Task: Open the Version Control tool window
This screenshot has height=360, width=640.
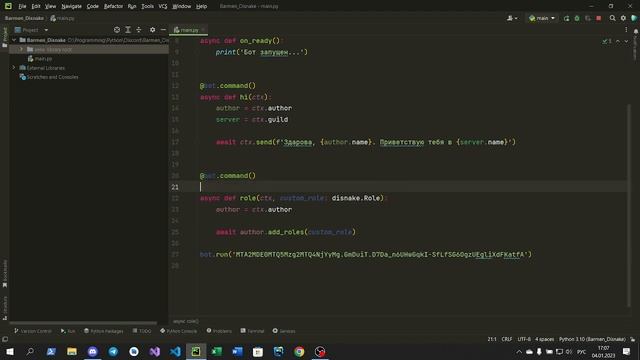Action: pyautogui.click(x=33, y=331)
